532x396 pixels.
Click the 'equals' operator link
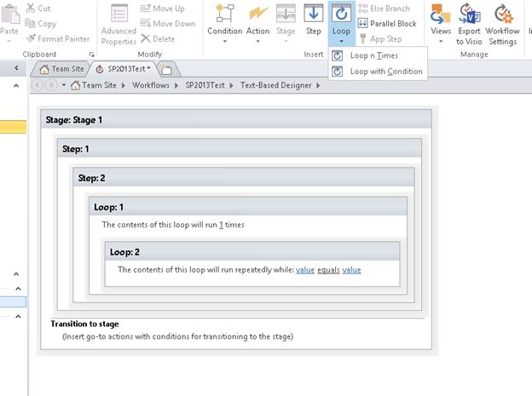(x=328, y=270)
